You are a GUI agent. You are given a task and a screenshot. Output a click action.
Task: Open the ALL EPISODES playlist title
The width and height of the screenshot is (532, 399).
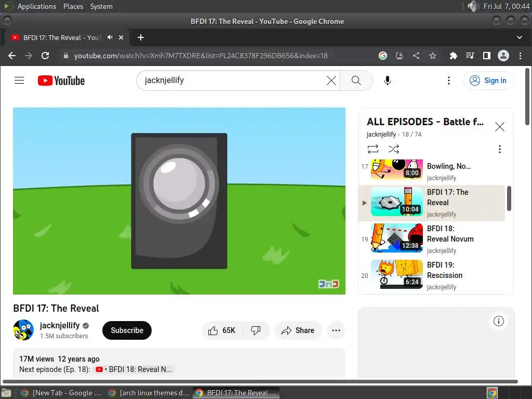tap(425, 122)
